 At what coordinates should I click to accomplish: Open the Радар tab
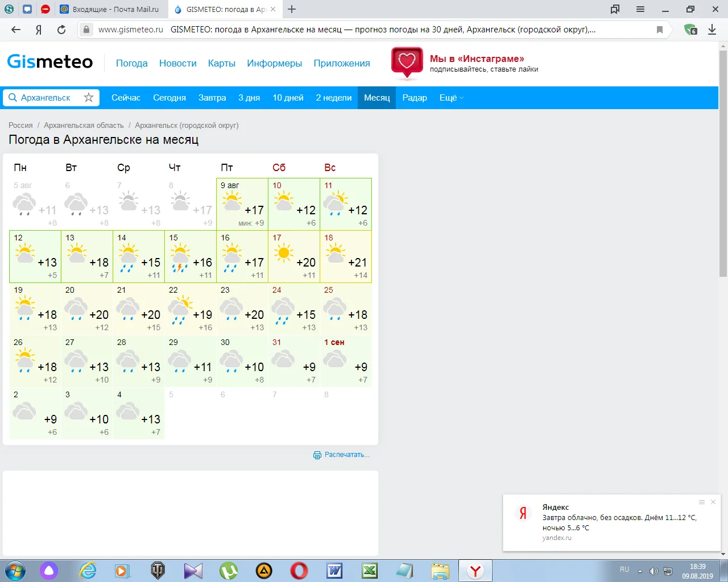(415, 98)
